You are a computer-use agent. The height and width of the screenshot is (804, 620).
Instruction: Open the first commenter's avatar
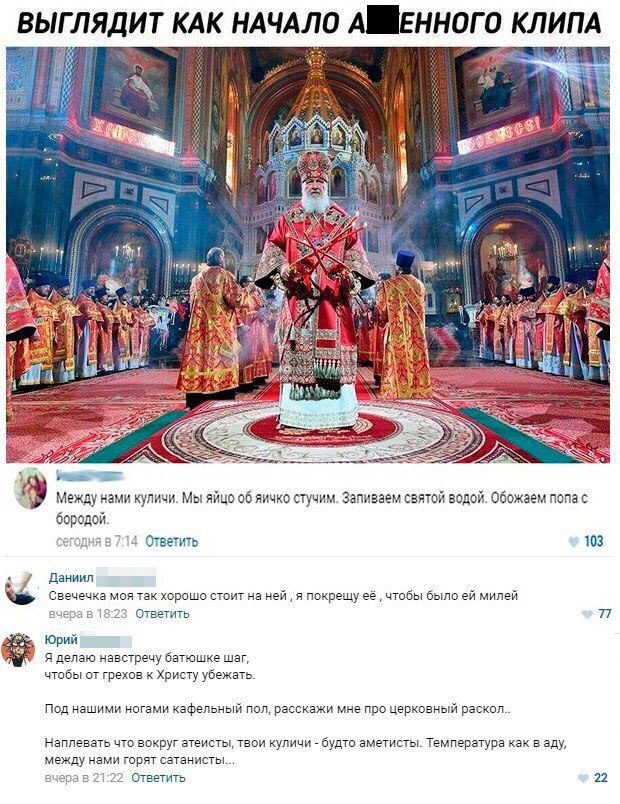click(30, 488)
